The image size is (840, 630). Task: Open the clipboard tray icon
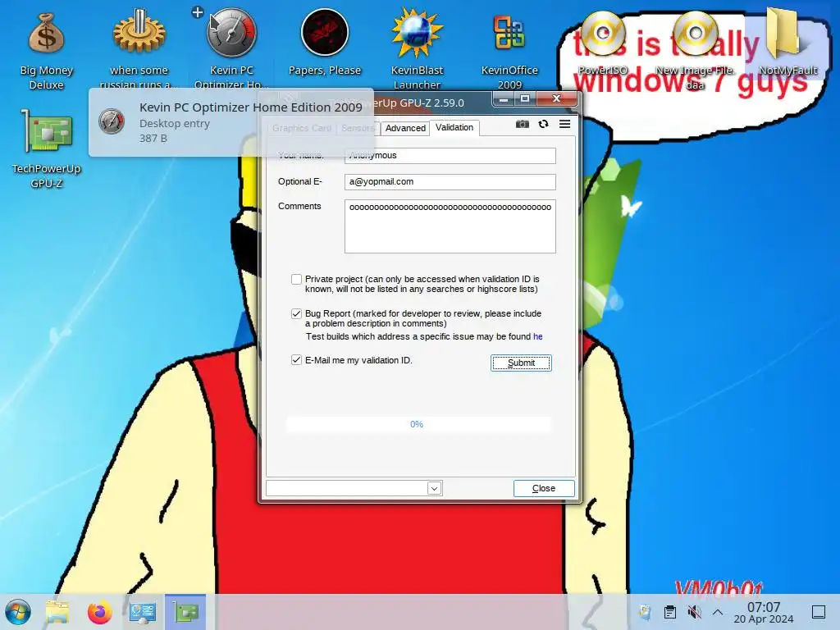(669, 612)
